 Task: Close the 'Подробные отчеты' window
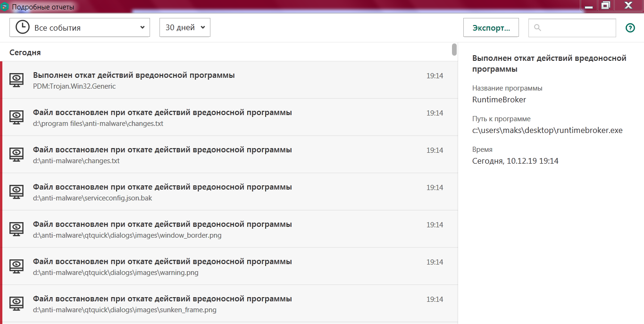(x=628, y=6)
